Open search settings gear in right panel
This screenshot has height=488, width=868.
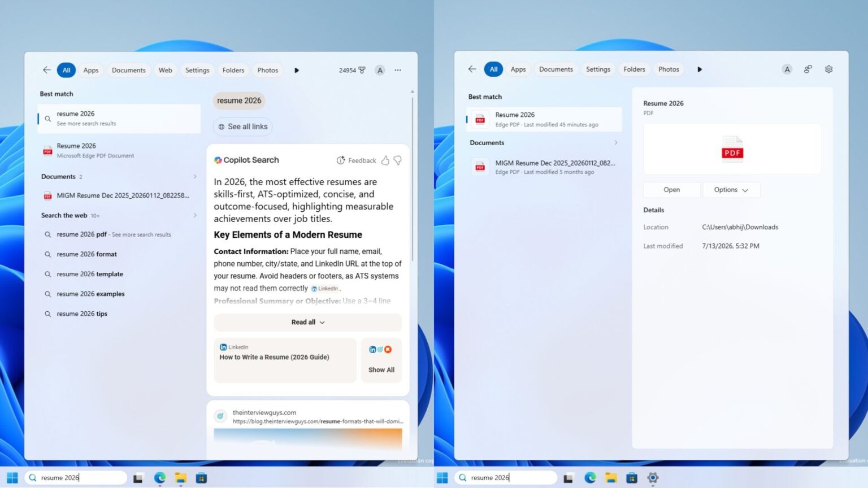pyautogui.click(x=828, y=69)
